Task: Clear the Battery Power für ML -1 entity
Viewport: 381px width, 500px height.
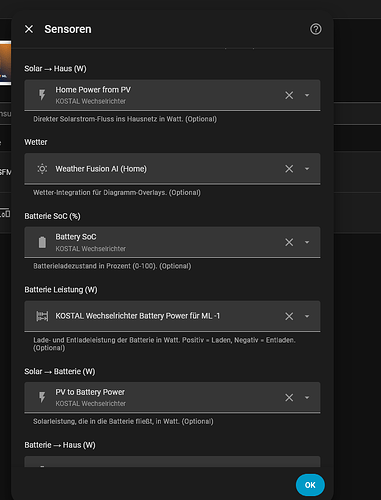Action: point(289,316)
